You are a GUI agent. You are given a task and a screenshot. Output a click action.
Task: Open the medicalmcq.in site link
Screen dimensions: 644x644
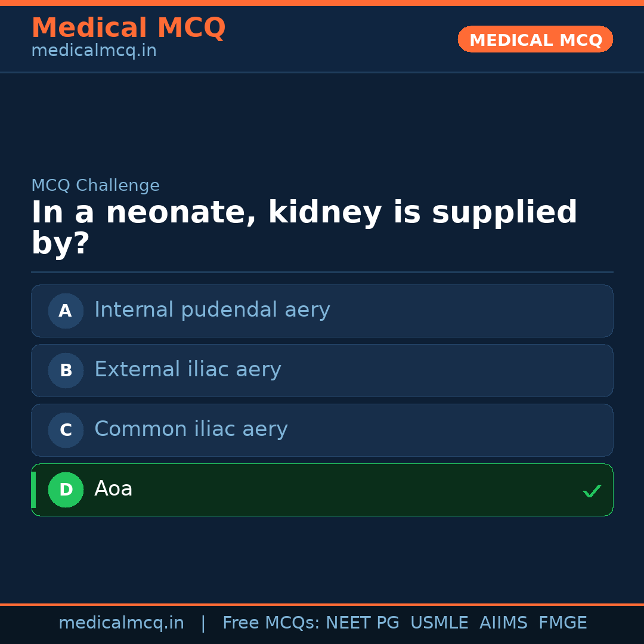[x=121, y=622]
